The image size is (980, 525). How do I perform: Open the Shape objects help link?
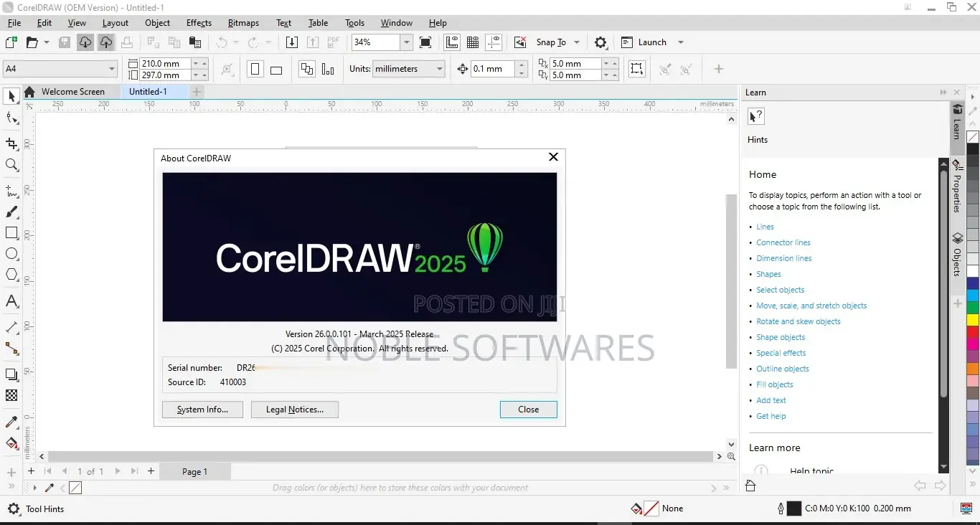point(781,337)
